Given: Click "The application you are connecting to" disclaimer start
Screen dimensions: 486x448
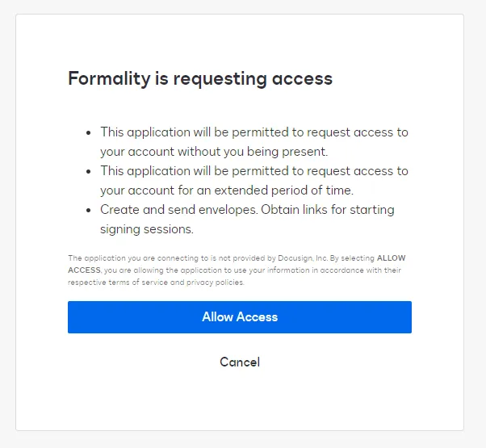Looking at the screenshot, I should point(119,257).
